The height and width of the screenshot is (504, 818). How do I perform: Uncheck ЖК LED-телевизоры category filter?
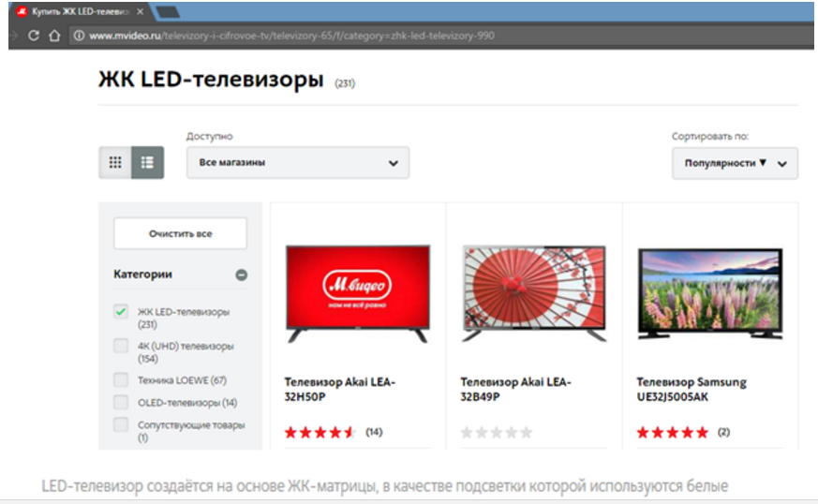(121, 312)
